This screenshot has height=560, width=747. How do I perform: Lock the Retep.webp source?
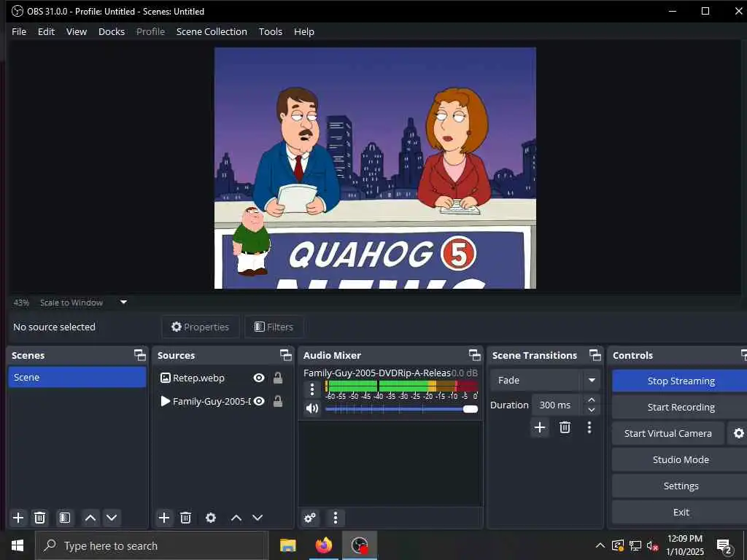278,378
